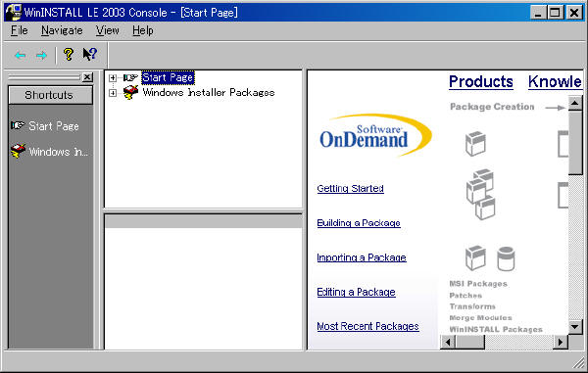
Task: Select the Start Page shortcut in the Shortcuts bar
Action: [x=45, y=126]
